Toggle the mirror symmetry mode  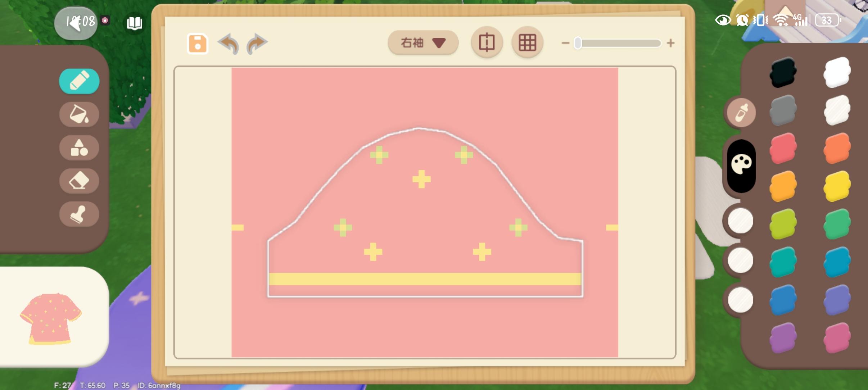(x=487, y=42)
